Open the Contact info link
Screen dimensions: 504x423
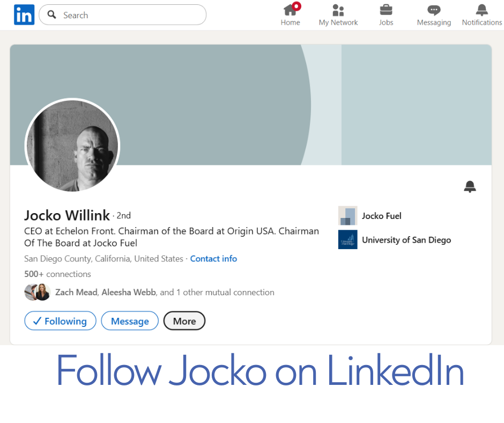pyautogui.click(x=213, y=259)
